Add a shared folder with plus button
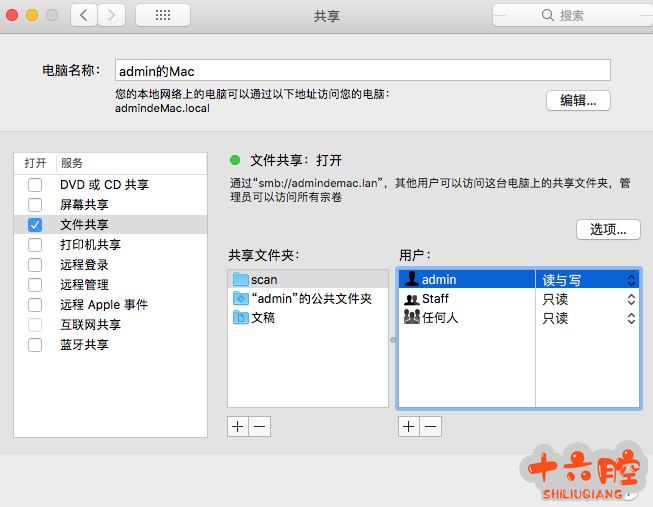This screenshot has width=653, height=507. coord(238,426)
